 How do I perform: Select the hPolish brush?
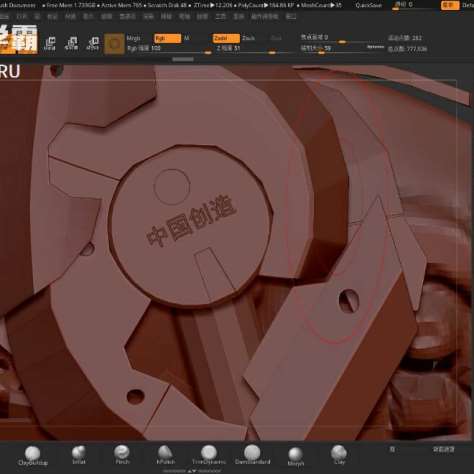[165, 455]
